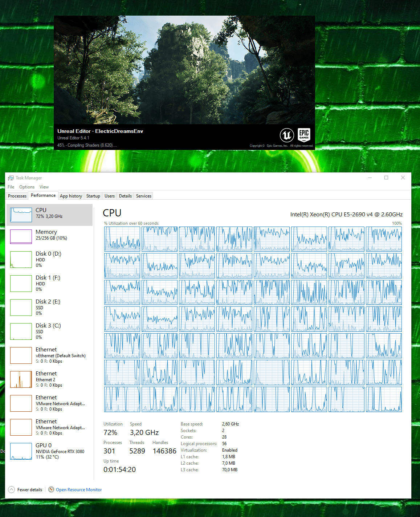Screen dimensions: 420x517
Task: Open the Startup tab
Action: point(93,196)
